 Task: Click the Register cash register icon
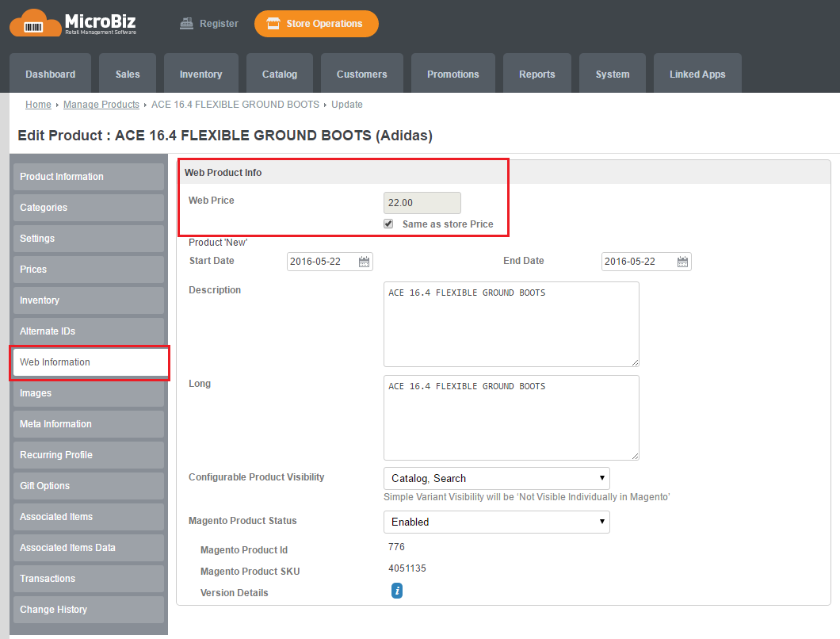pyautogui.click(x=186, y=23)
